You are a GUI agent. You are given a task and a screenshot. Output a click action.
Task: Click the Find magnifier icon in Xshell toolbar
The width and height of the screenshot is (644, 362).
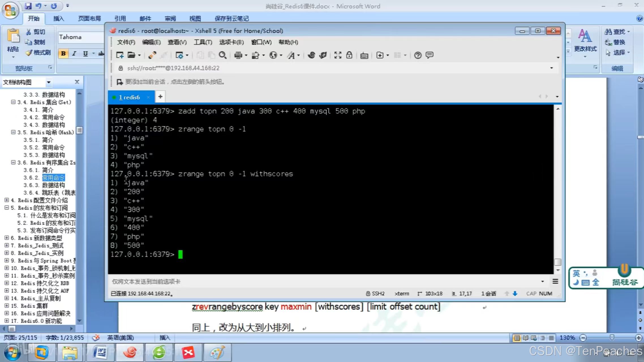(222, 55)
